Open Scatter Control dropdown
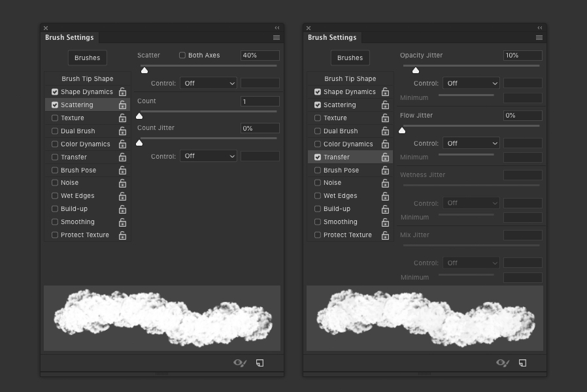 (209, 83)
